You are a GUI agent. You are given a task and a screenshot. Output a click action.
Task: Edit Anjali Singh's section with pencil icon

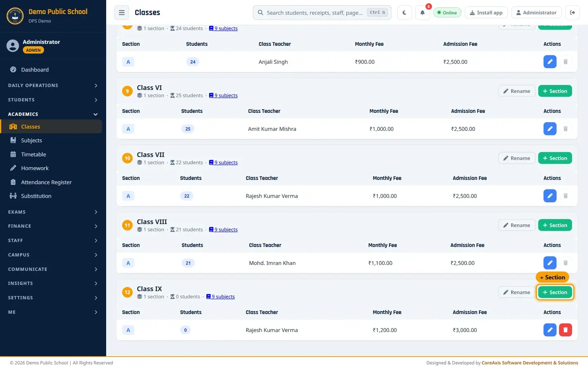tap(550, 62)
